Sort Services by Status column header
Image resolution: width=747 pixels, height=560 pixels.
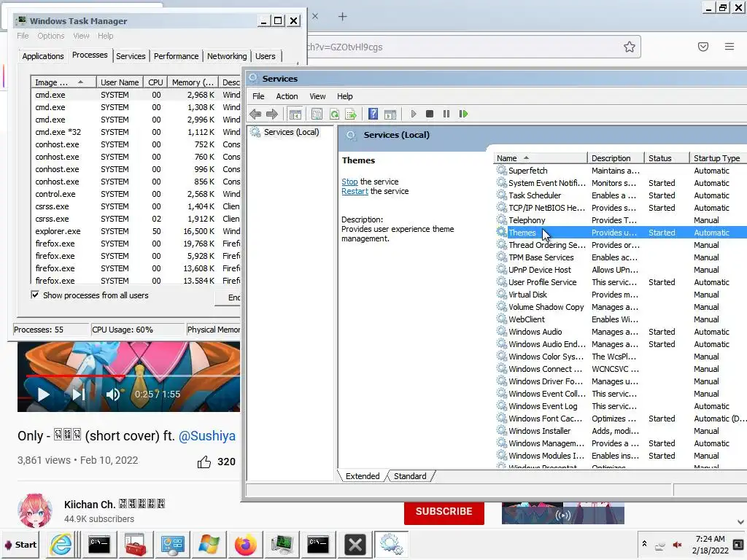click(x=667, y=158)
